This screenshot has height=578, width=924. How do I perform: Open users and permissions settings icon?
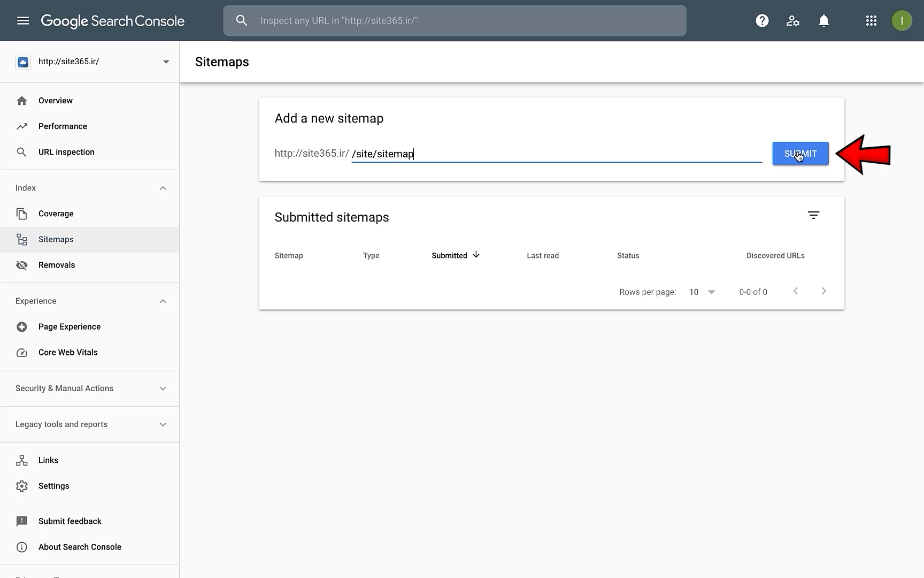tap(792, 21)
